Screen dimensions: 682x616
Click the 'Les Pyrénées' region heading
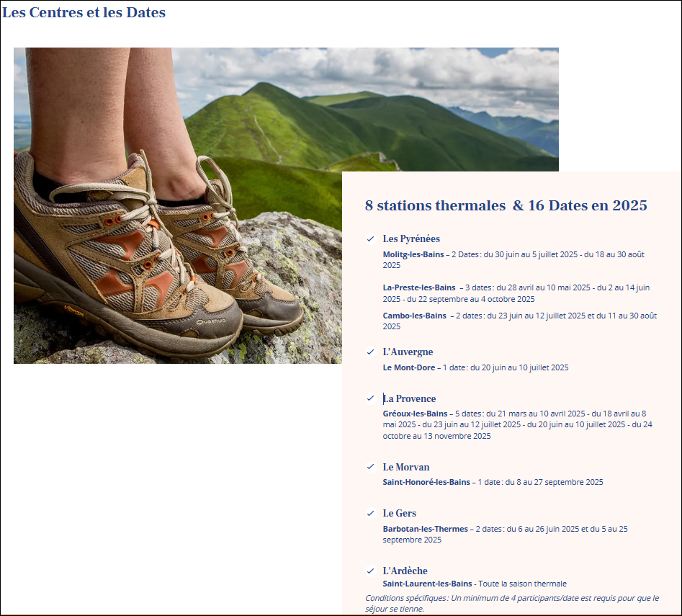tap(411, 238)
